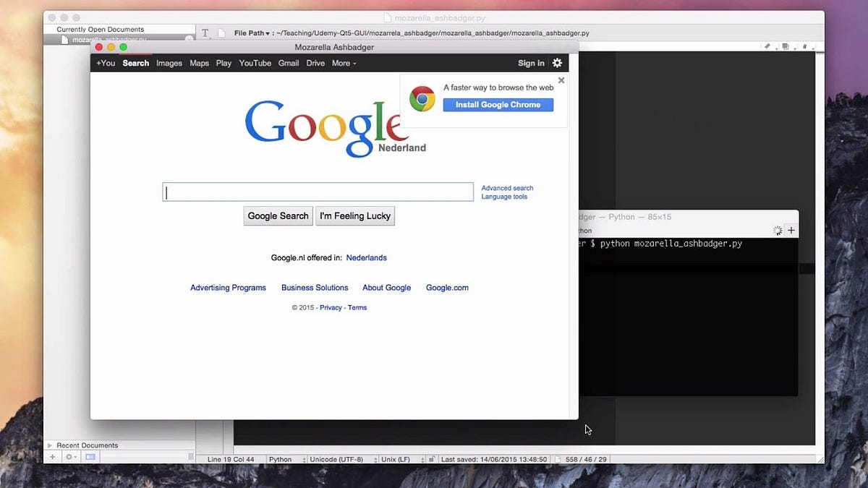This screenshot has width=868, height=488.
Task: Open Maps from the Google navbar
Action: (x=199, y=63)
